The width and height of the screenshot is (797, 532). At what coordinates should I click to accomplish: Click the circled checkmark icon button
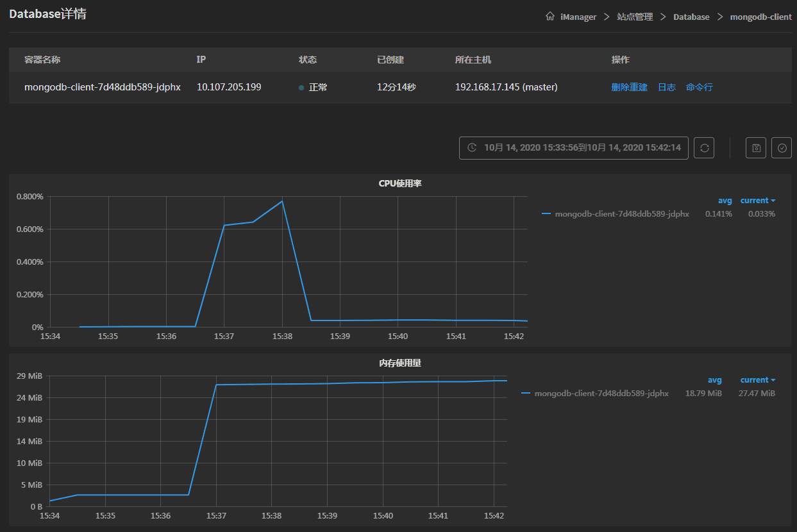782,147
